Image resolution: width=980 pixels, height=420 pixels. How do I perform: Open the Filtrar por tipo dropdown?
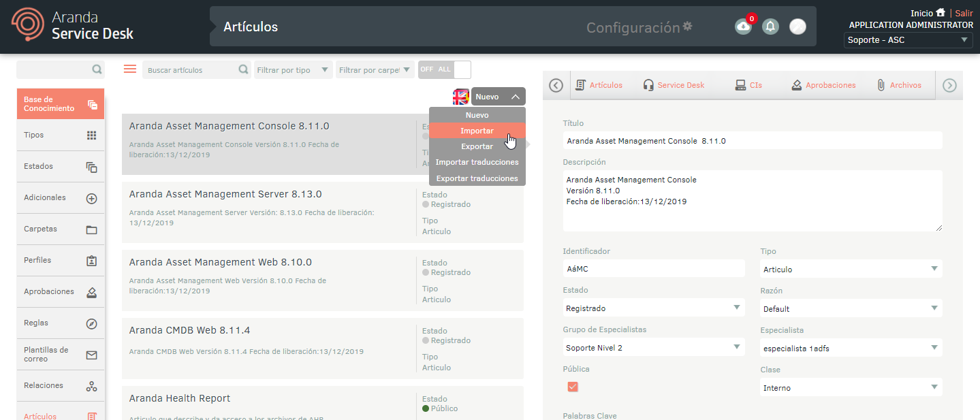point(294,69)
